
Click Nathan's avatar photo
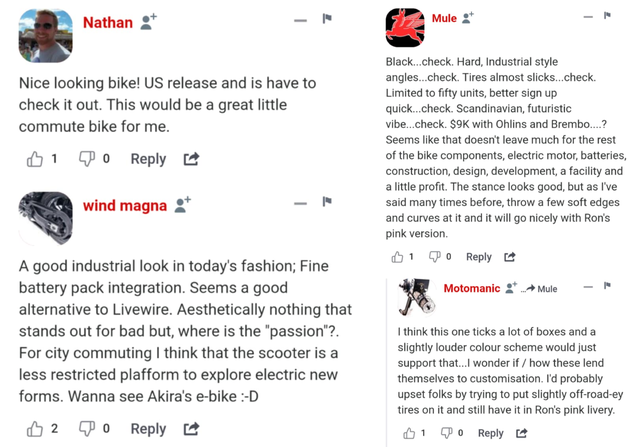pyautogui.click(x=45, y=36)
